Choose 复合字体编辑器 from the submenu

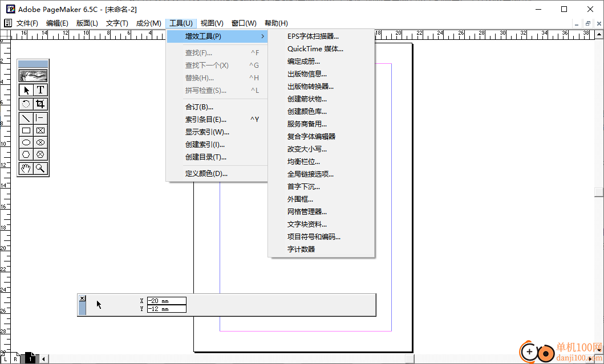(321, 136)
